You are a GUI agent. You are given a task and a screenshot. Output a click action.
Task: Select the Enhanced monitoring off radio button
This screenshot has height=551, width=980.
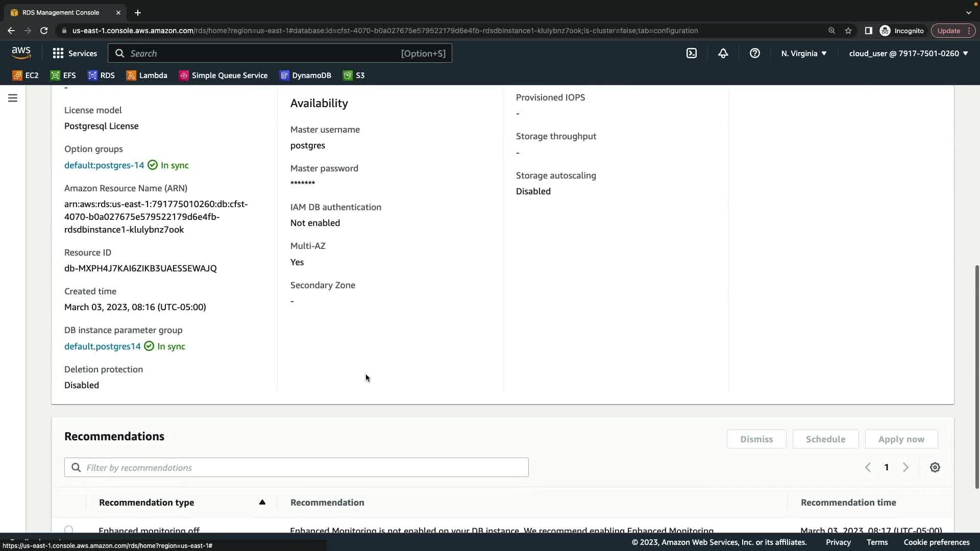coord(69,530)
